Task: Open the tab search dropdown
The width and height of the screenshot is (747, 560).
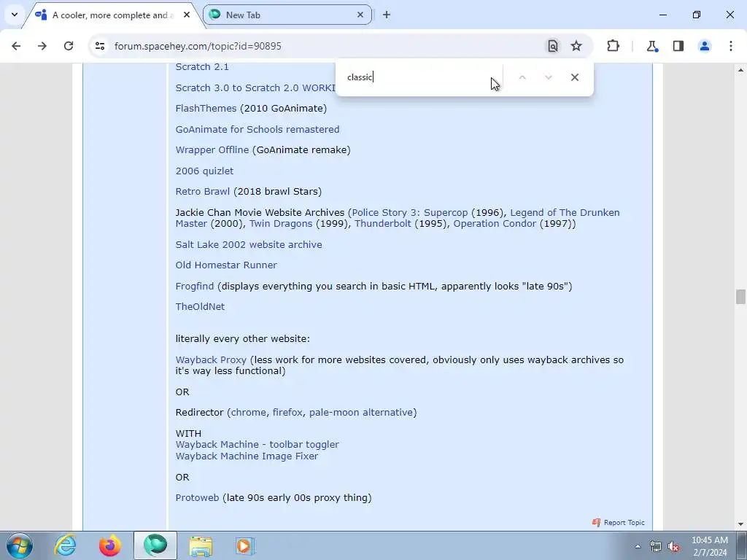Action: tap(15, 15)
